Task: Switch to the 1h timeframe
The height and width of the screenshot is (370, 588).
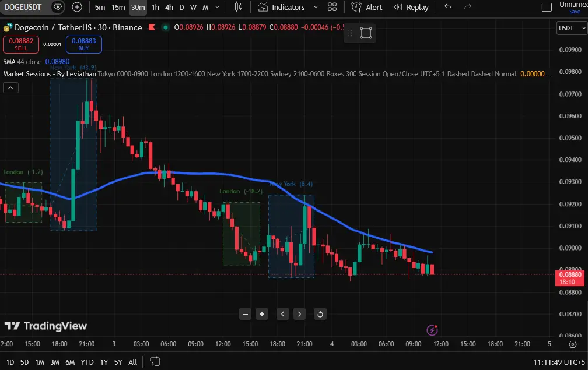Action: tap(155, 7)
